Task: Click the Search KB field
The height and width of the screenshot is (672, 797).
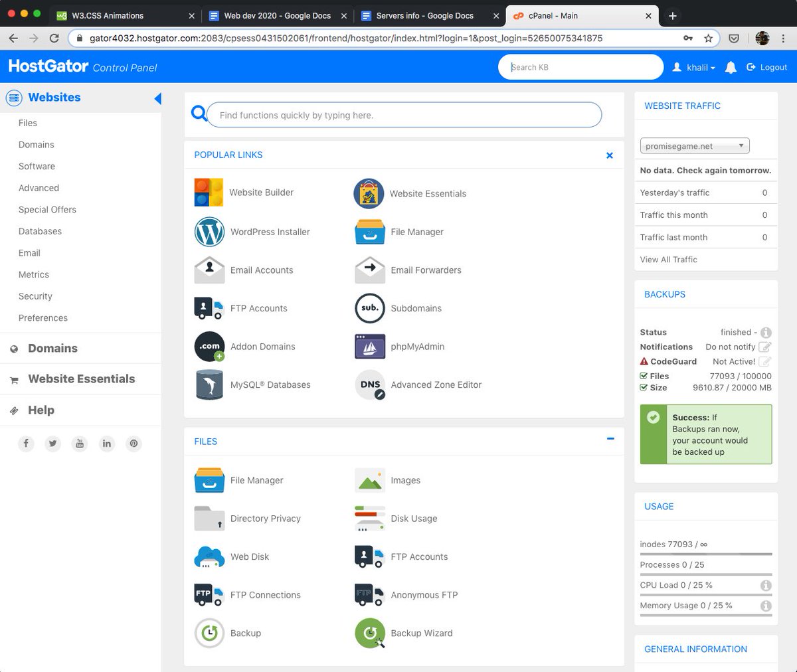Action: (x=581, y=67)
